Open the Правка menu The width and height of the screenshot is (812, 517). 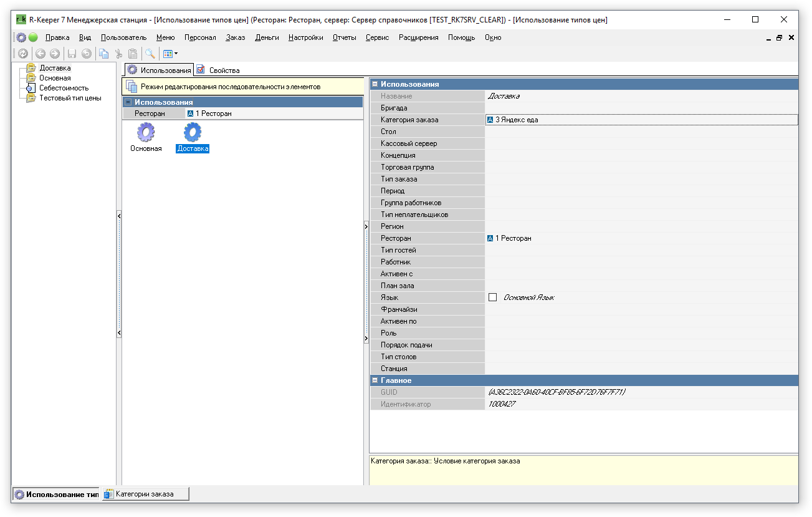tap(57, 37)
